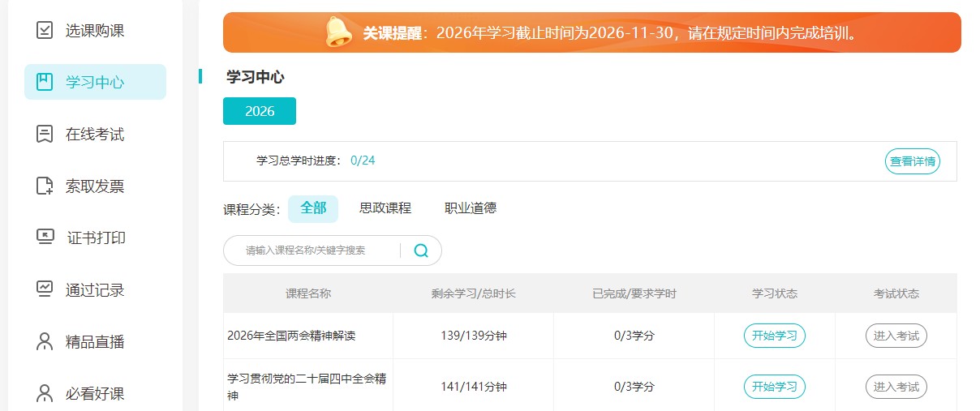Click course name 学习贯彻党的二十届四中全会精神
The image size is (980, 411).
[x=307, y=387]
